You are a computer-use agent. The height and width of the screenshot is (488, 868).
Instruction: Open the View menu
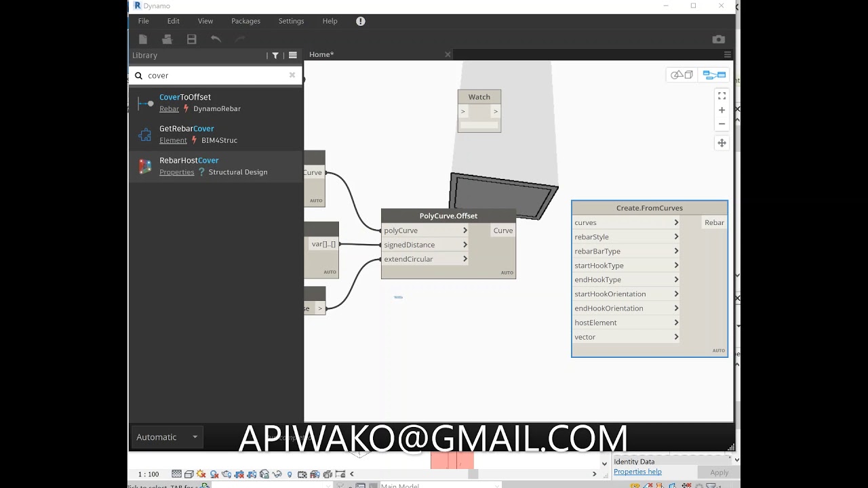click(205, 21)
